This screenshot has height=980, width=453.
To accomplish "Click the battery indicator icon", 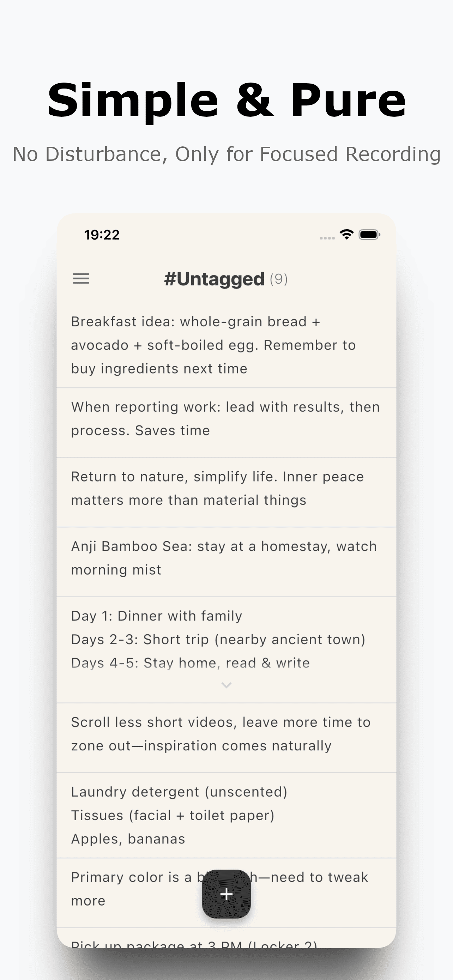I will point(368,234).
